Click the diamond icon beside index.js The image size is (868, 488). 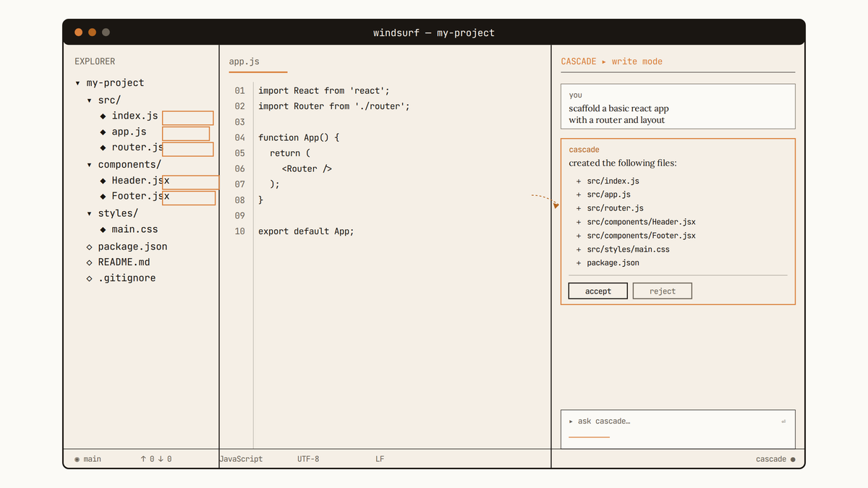pos(103,116)
